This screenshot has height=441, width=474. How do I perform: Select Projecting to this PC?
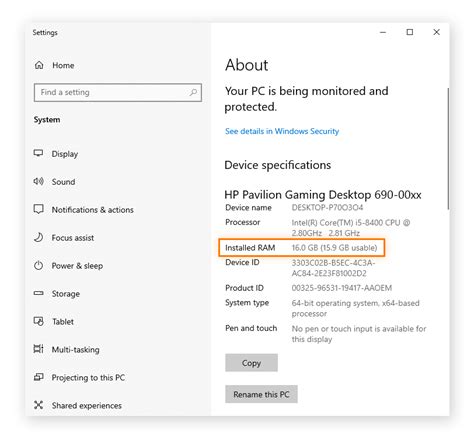[x=88, y=378]
